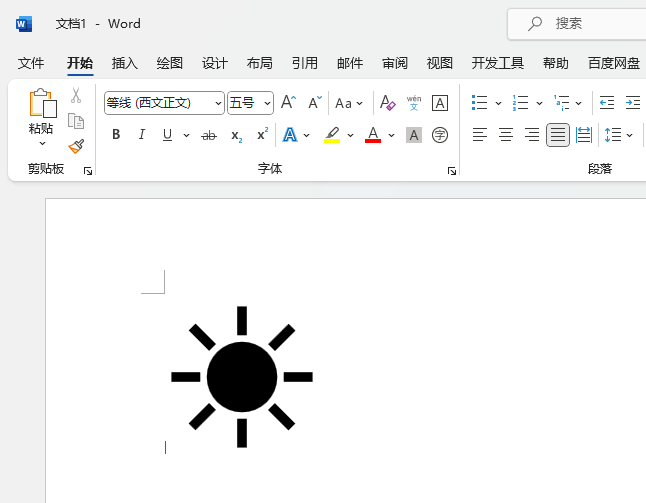The height and width of the screenshot is (503, 646).
Task: Insert bullet list
Action: [x=480, y=103]
